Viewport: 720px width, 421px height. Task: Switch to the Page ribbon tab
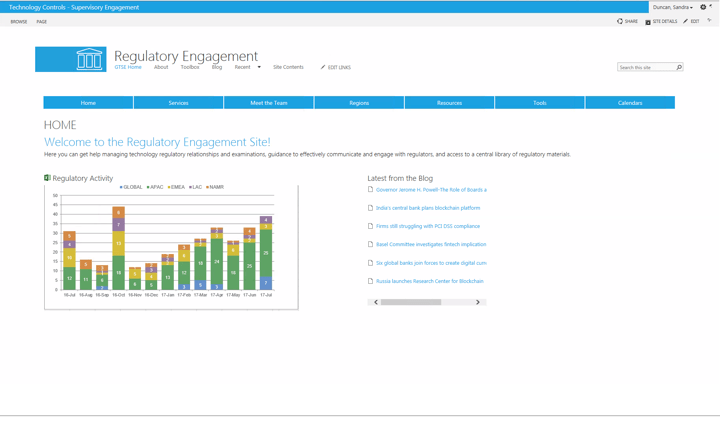(42, 21)
